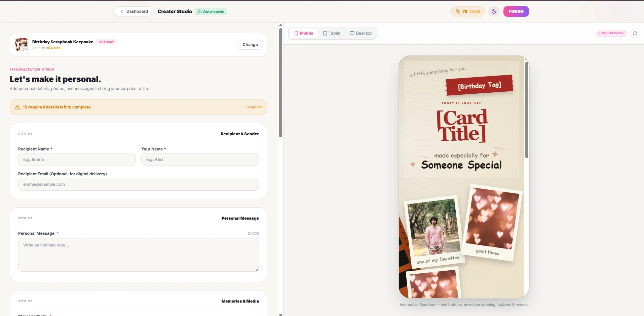Viewport: 644px width, 316px height.
Task: Click the LIVE PREVIEW badge
Action: [611, 33]
